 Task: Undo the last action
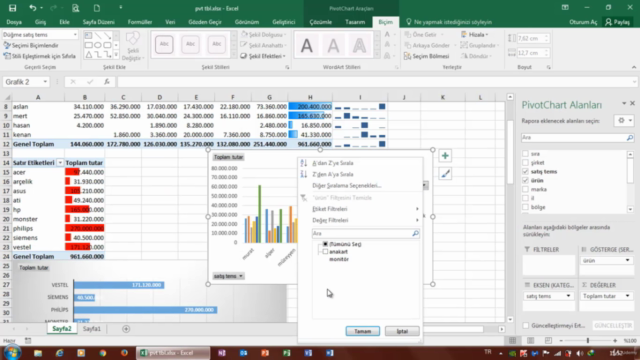(32, 8)
